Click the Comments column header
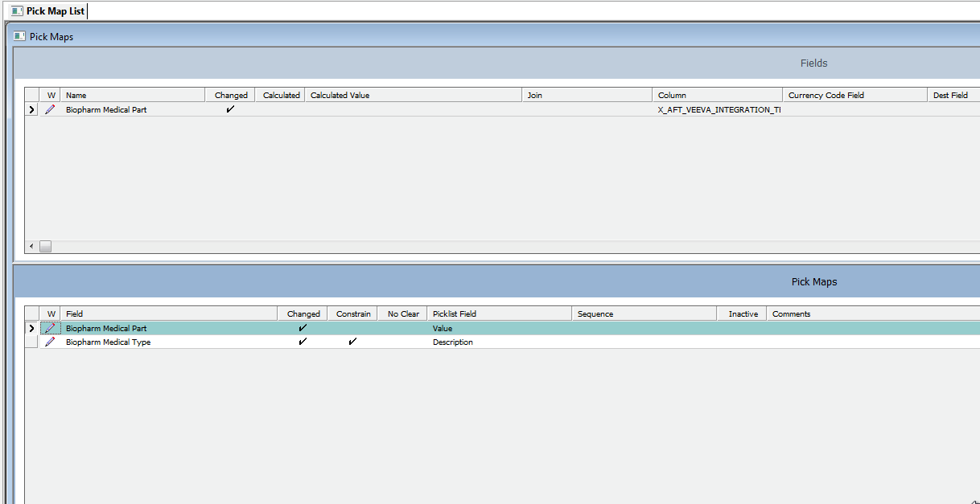This screenshot has height=504, width=980. click(873, 313)
